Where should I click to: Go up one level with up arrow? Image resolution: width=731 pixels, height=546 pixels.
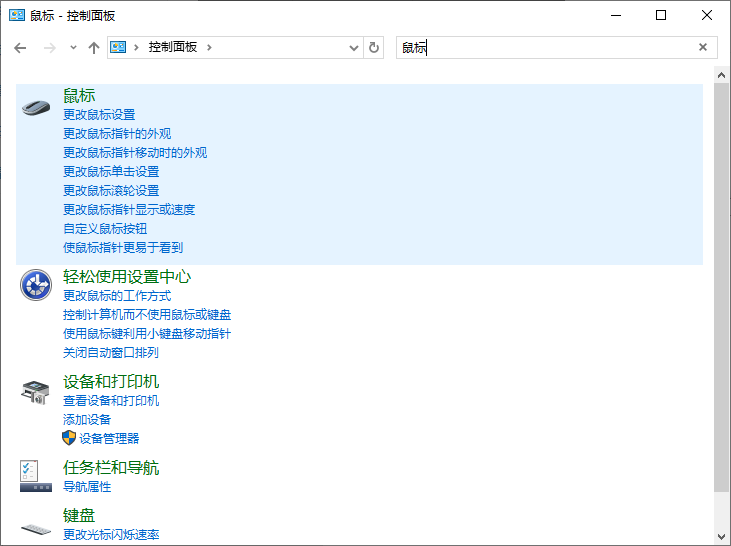point(94,47)
